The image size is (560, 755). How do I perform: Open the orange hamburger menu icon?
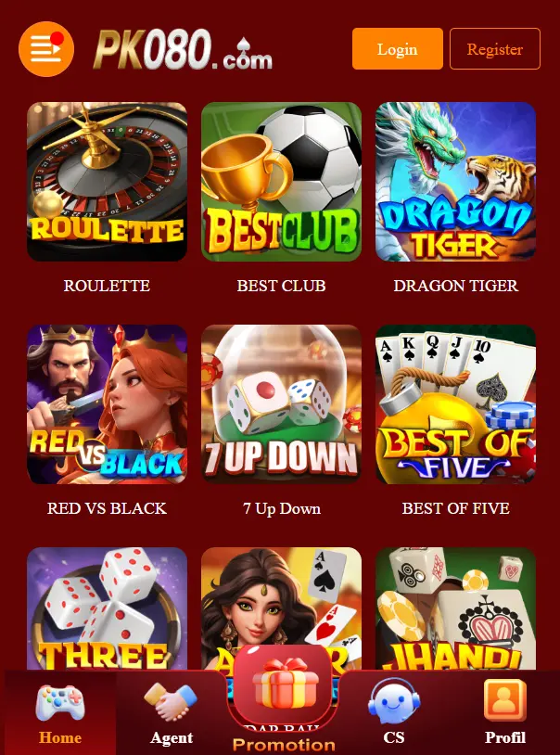click(x=46, y=48)
